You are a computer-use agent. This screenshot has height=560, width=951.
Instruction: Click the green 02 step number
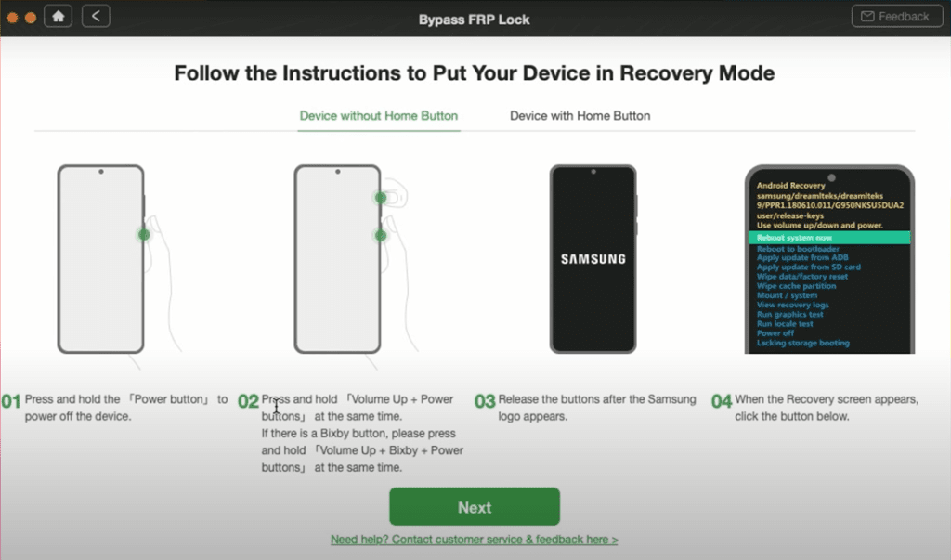[248, 401]
